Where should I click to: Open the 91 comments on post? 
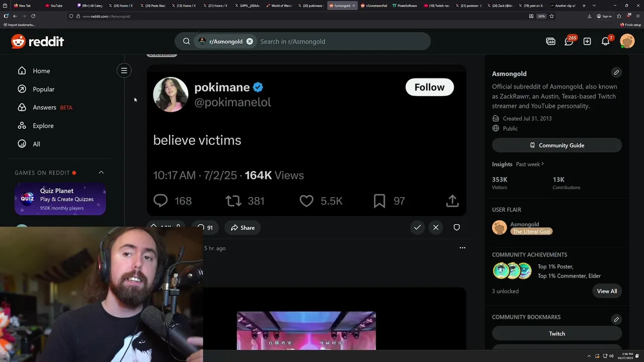point(205,228)
